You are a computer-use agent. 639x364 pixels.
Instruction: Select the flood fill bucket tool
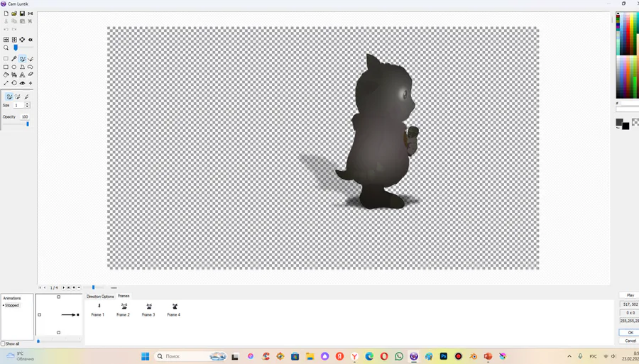coord(6,75)
